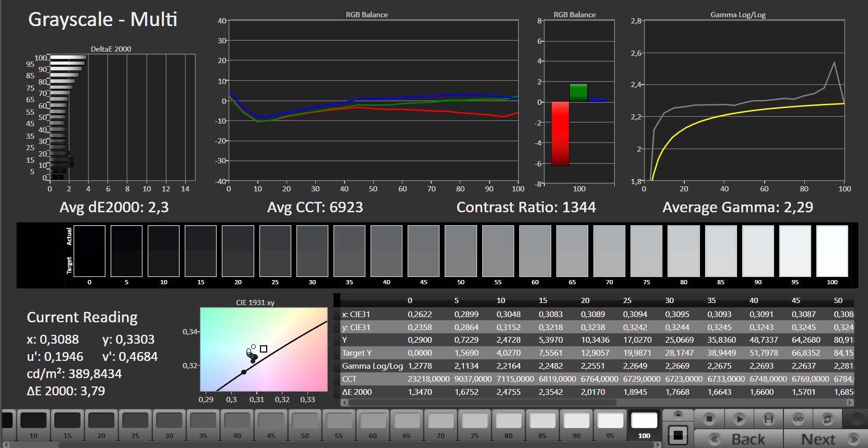Viewport: 868px width, 448px height.
Task: Click the data table horizontal scrollbar thumb
Action: point(482,403)
